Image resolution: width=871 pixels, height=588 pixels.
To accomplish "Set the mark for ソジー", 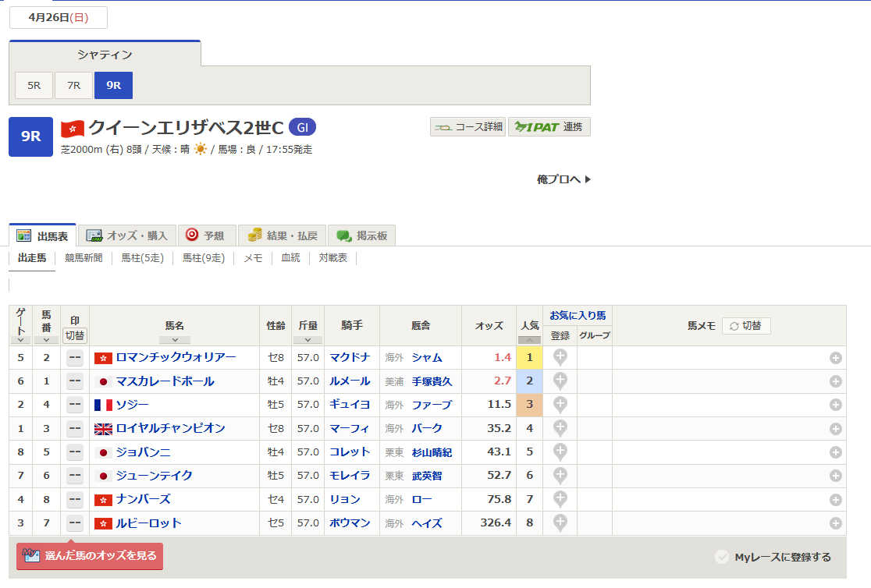I will [x=74, y=406].
